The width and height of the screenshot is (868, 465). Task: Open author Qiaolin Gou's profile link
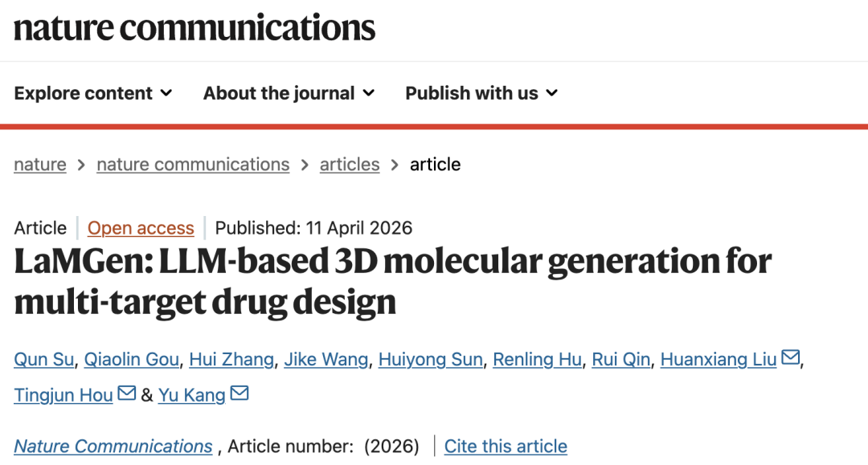coord(132,359)
